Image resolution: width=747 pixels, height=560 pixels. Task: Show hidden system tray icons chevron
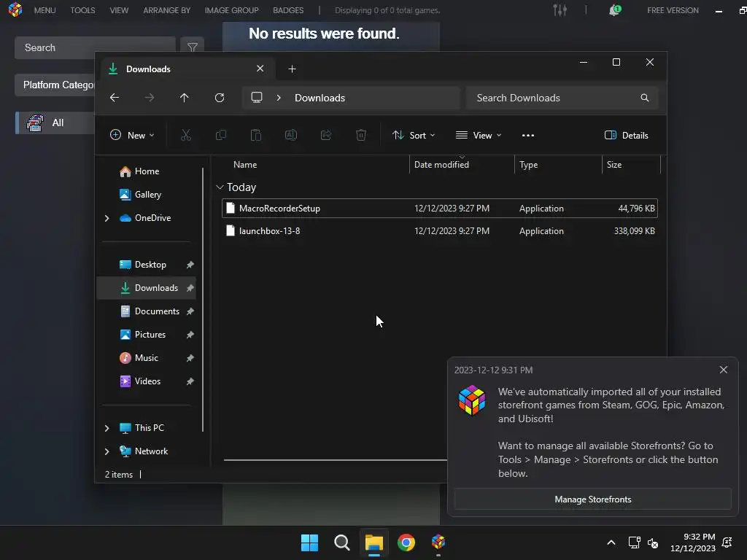[611, 542]
